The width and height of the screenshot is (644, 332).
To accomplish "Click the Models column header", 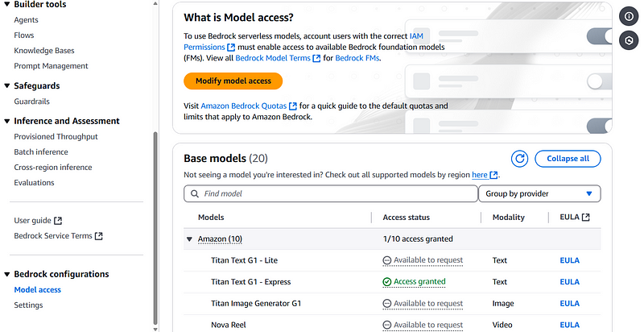I will tap(211, 218).
